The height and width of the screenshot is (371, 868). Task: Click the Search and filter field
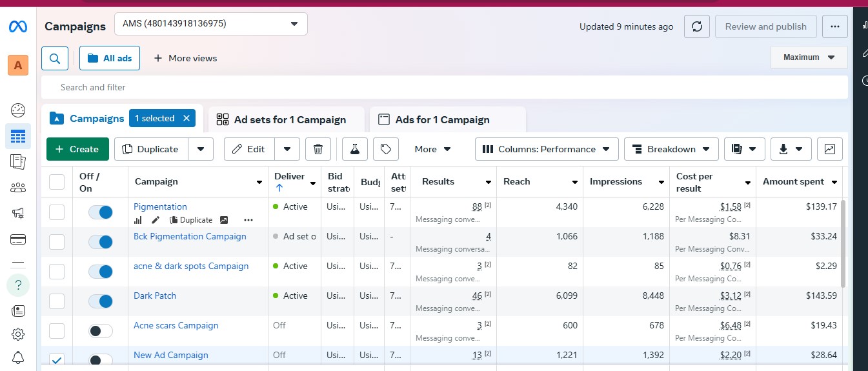click(x=444, y=87)
